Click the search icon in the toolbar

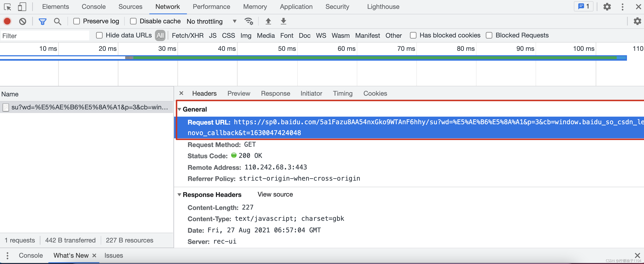[57, 21]
